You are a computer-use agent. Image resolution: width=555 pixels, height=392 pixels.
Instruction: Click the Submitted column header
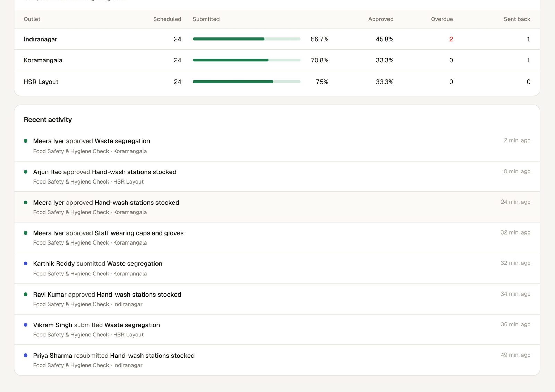coord(206,19)
